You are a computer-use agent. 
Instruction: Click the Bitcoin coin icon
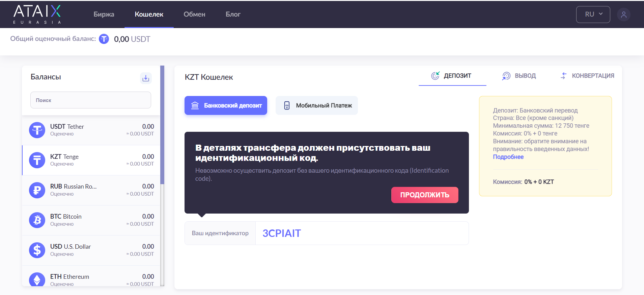(x=37, y=220)
